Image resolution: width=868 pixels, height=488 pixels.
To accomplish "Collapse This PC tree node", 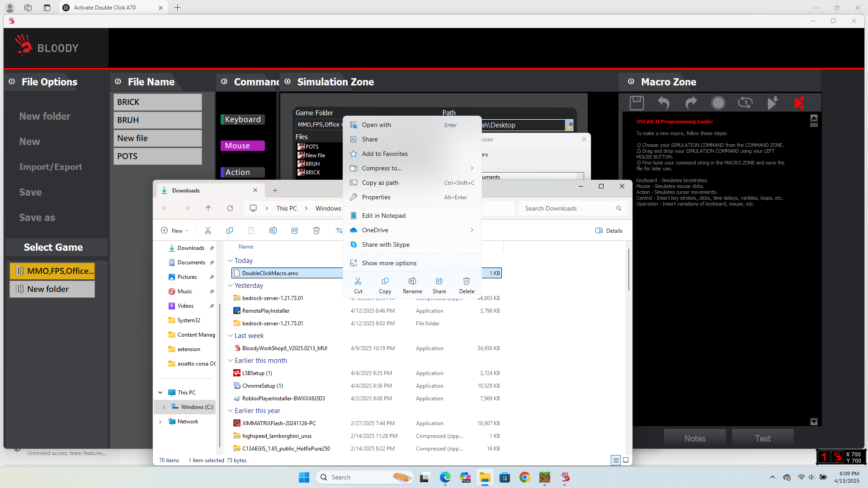I will [160, 393].
